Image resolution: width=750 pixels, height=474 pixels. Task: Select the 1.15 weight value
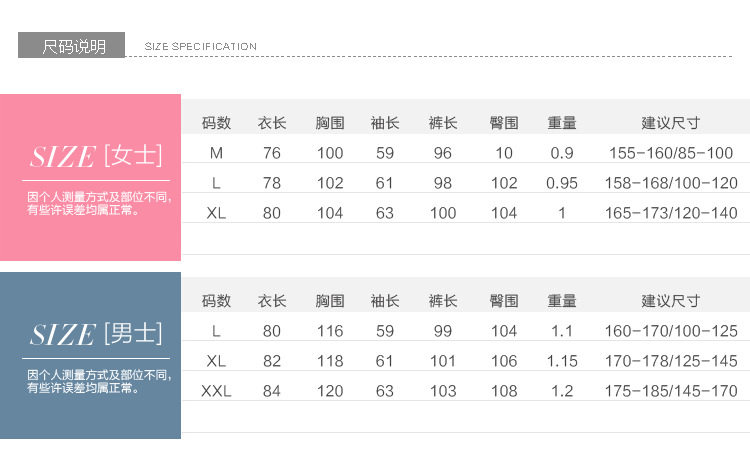pos(562,361)
